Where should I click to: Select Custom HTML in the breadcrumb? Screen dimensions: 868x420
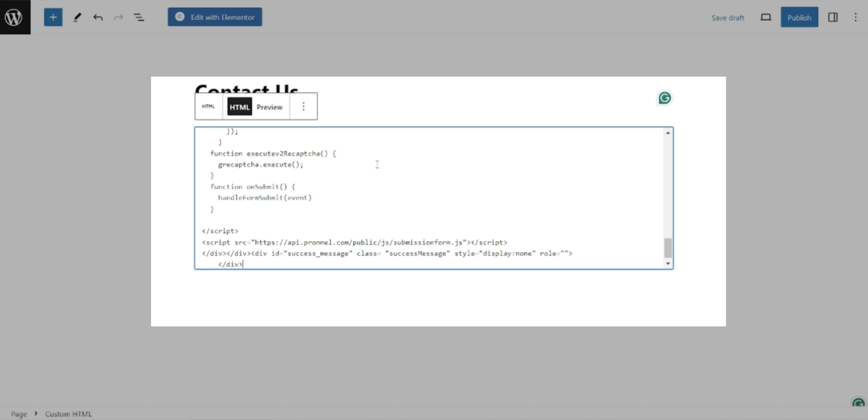(x=68, y=414)
